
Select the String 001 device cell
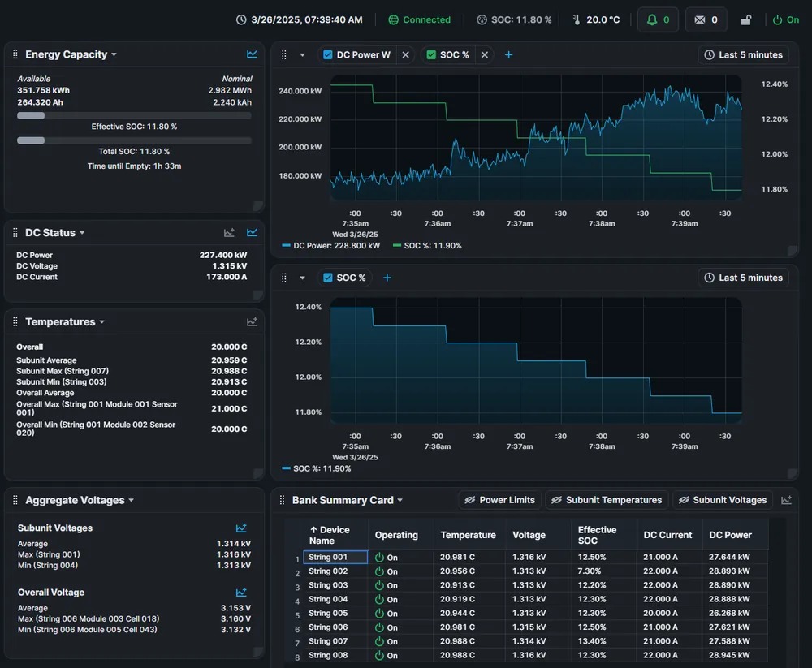click(335, 557)
